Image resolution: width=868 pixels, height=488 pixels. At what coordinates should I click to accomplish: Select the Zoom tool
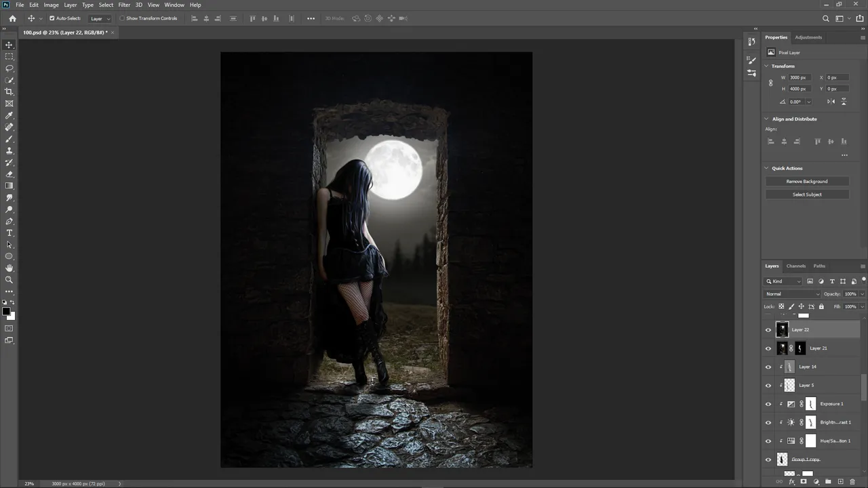coord(9,279)
